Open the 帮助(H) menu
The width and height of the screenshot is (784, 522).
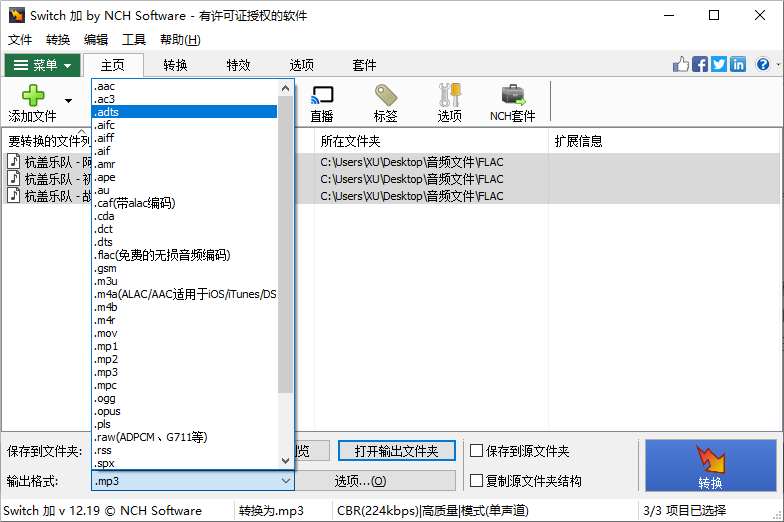180,40
